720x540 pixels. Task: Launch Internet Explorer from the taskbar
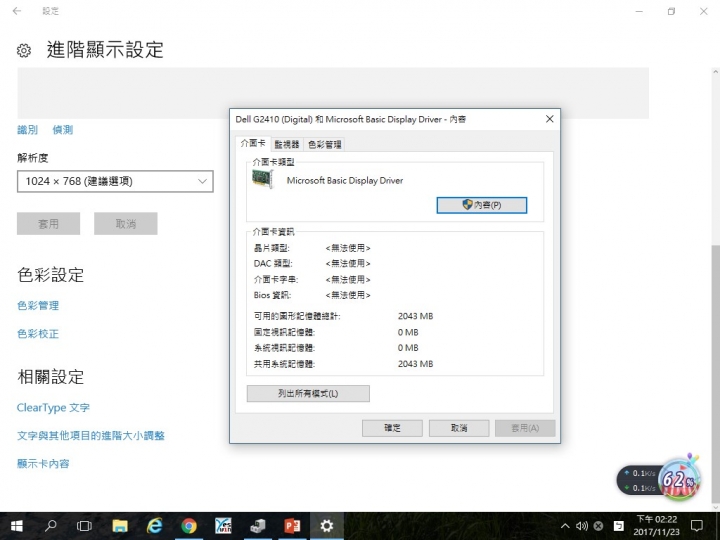(154, 526)
